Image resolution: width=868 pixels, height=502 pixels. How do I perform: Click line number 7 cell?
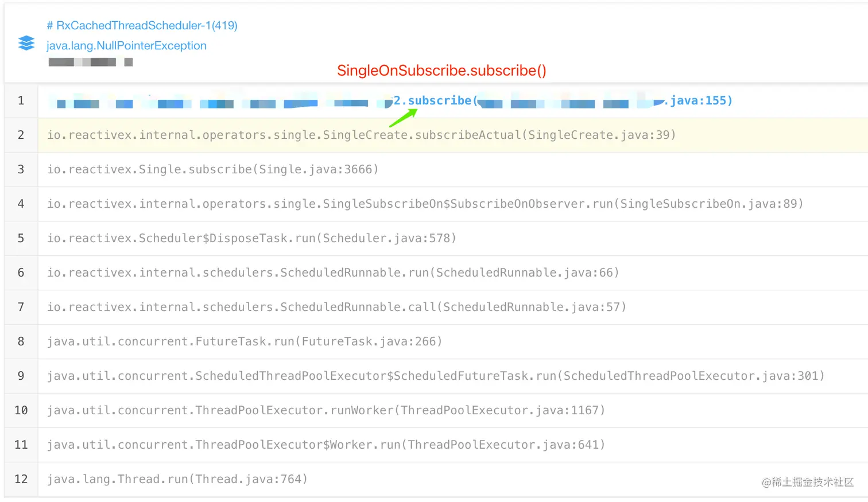point(21,308)
